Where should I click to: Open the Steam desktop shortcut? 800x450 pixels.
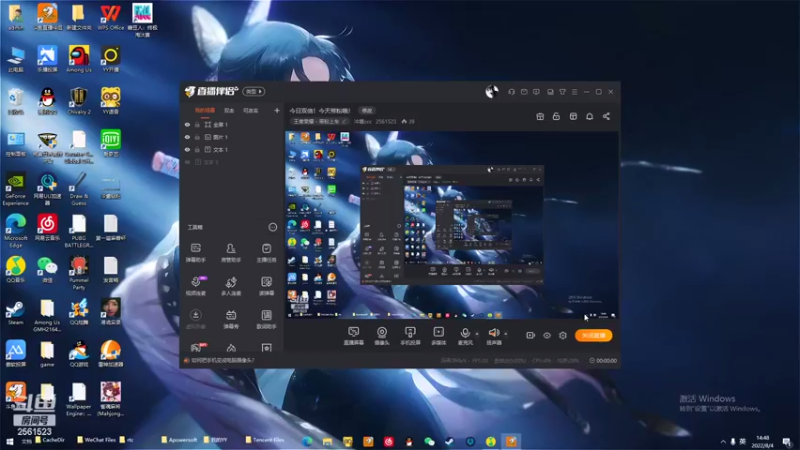(15, 312)
